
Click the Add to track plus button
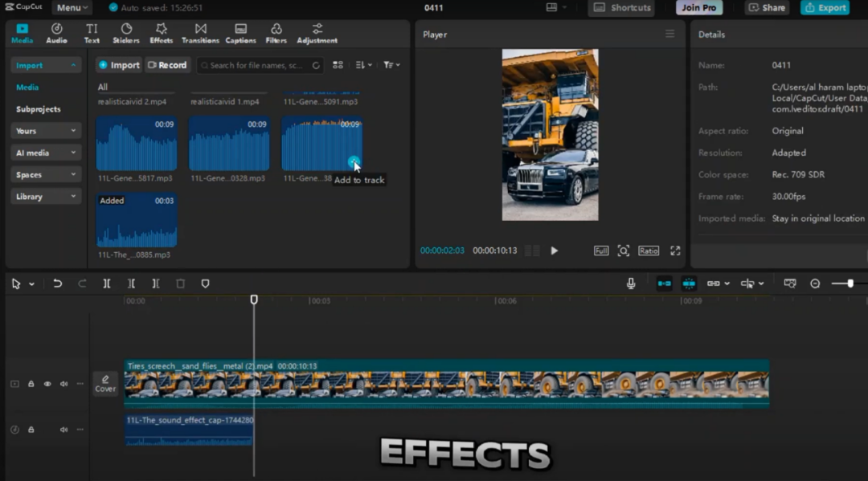pos(354,162)
